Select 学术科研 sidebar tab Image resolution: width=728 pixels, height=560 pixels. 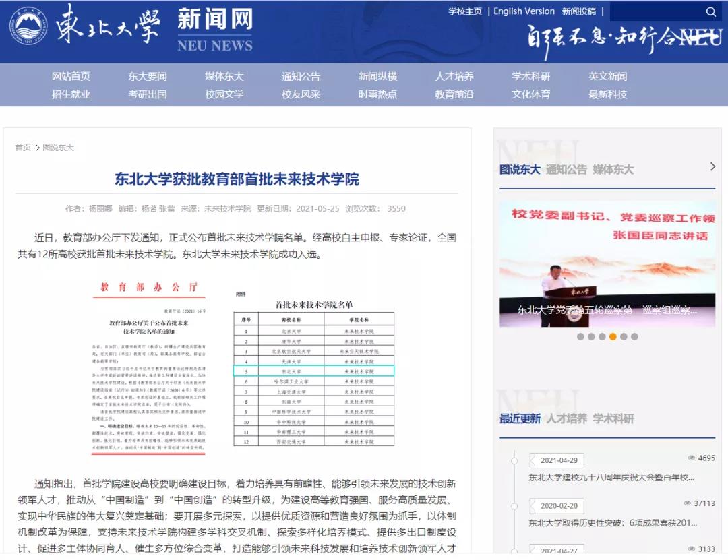(x=613, y=419)
